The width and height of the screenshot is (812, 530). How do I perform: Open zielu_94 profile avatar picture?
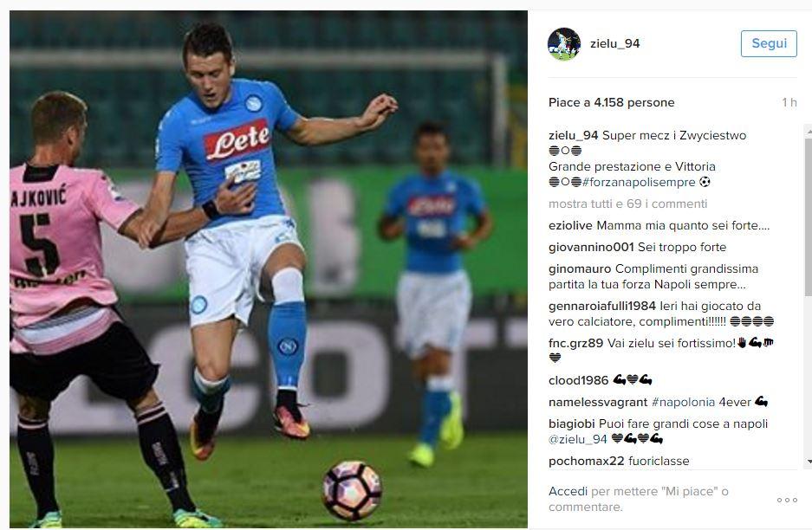[x=564, y=44]
